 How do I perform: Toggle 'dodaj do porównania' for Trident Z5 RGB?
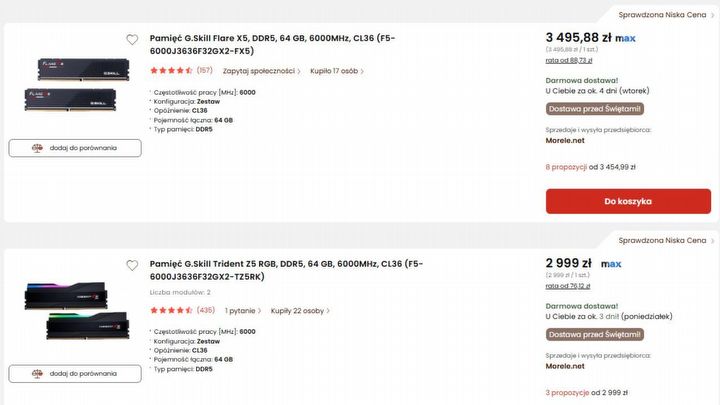(x=75, y=374)
